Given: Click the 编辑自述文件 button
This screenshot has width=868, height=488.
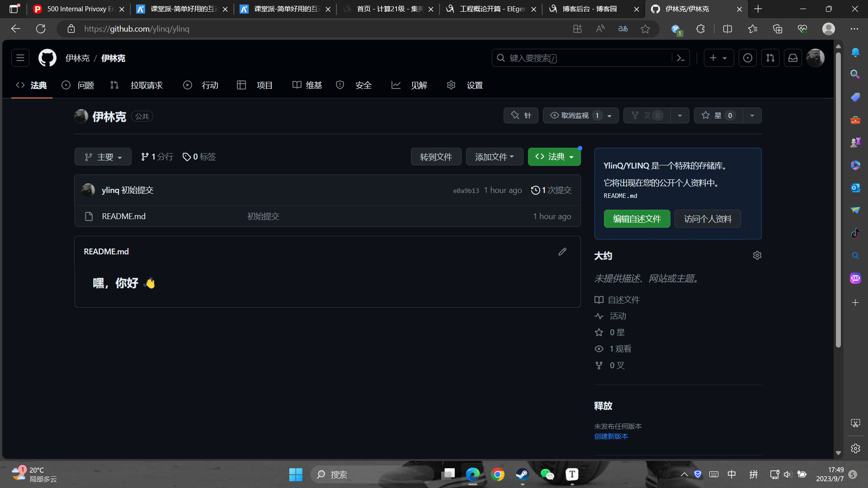Looking at the screenshot, I should 637,219.
